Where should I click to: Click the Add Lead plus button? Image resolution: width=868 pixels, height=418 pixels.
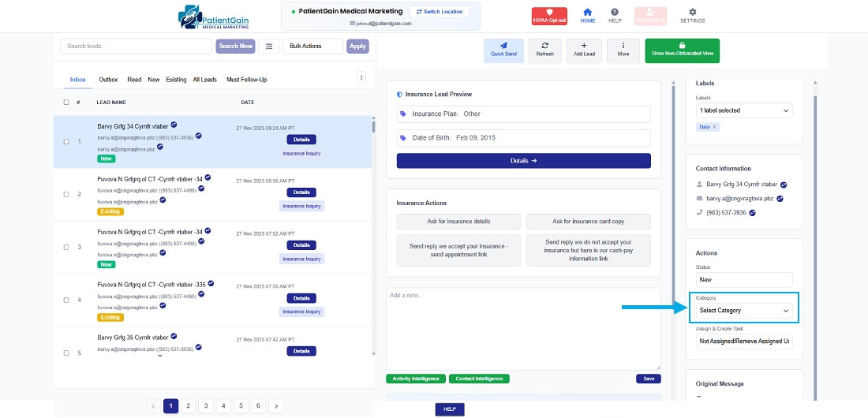[x=584, y=50]
